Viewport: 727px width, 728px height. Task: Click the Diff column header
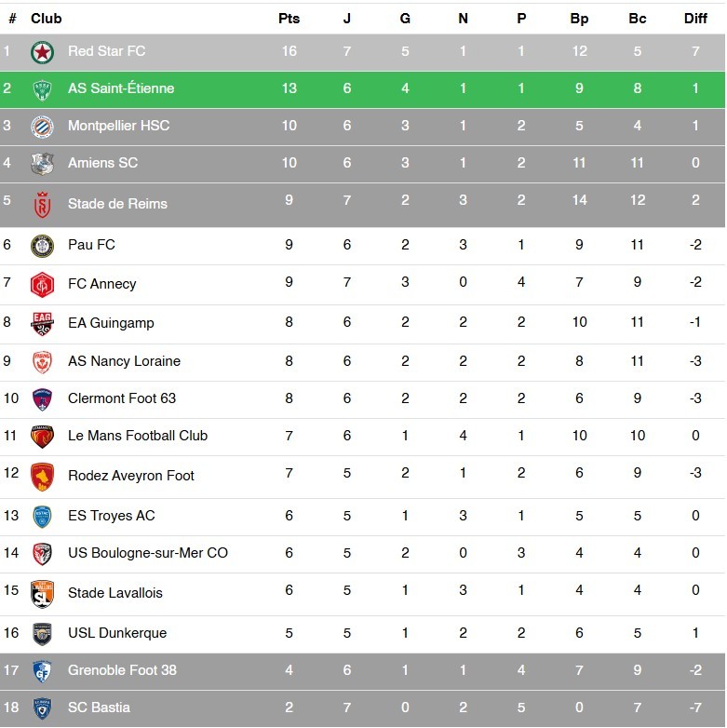pos(695,19)
